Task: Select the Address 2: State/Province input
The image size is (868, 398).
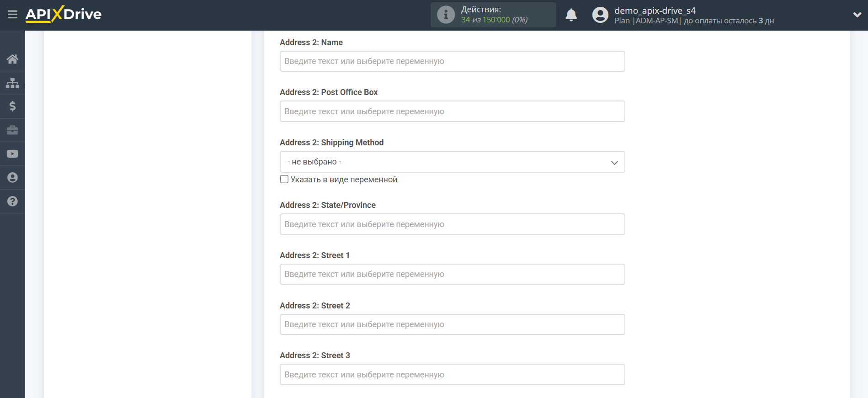Action: 452,224
